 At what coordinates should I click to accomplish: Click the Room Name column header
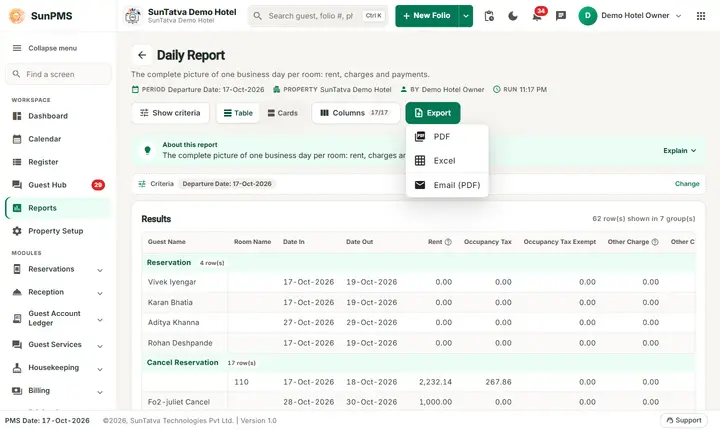point(253,242)
